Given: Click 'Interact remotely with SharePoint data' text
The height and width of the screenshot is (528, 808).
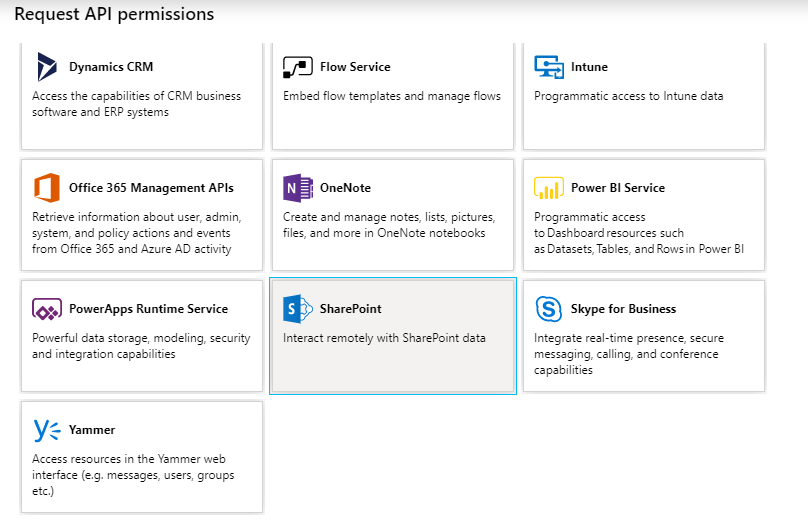Looking at the screenshot, I should click(x=384, y=338).
